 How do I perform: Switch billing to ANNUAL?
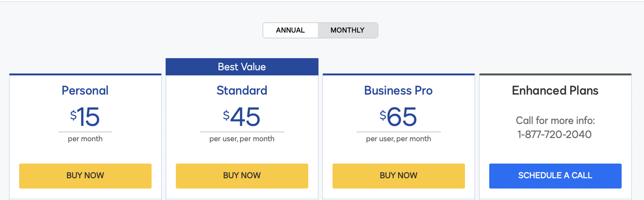coord(290,30)
